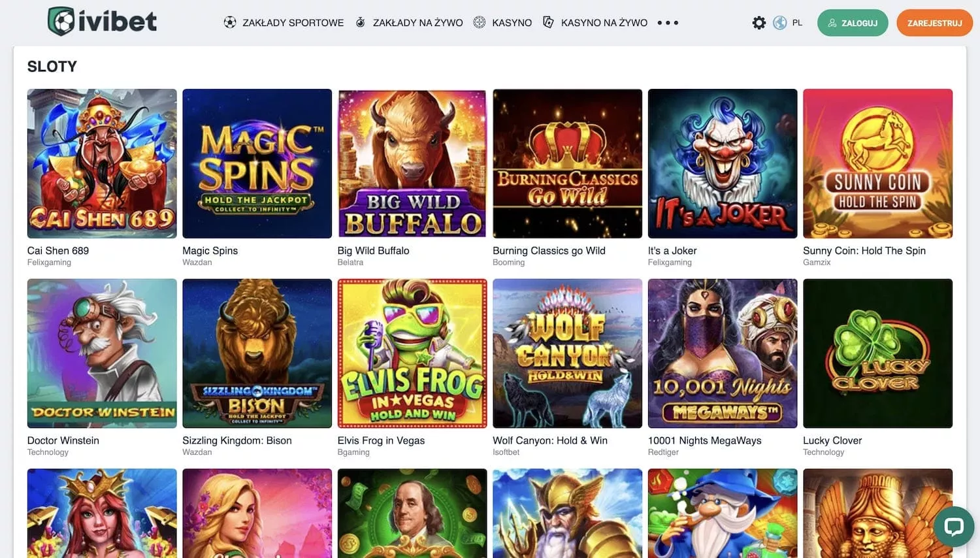Click the Sunny Coin: Hold The Spin title

click(x=864, y=250)
